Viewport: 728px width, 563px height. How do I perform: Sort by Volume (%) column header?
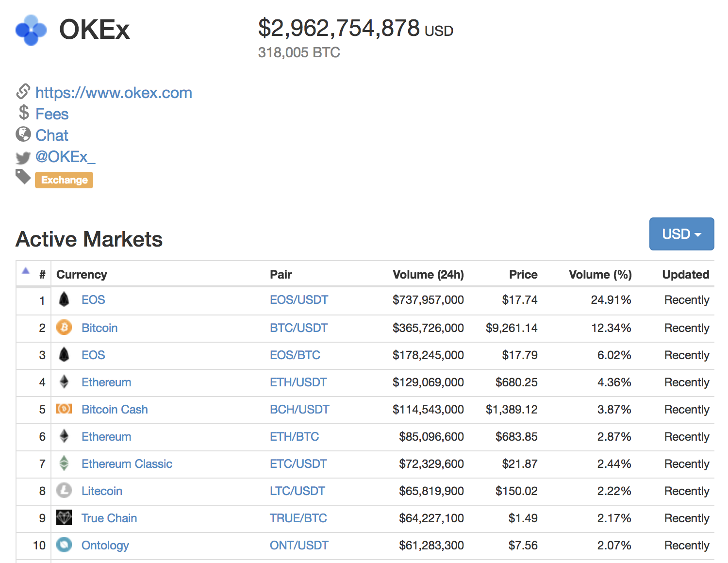click(x=600, y=275)
